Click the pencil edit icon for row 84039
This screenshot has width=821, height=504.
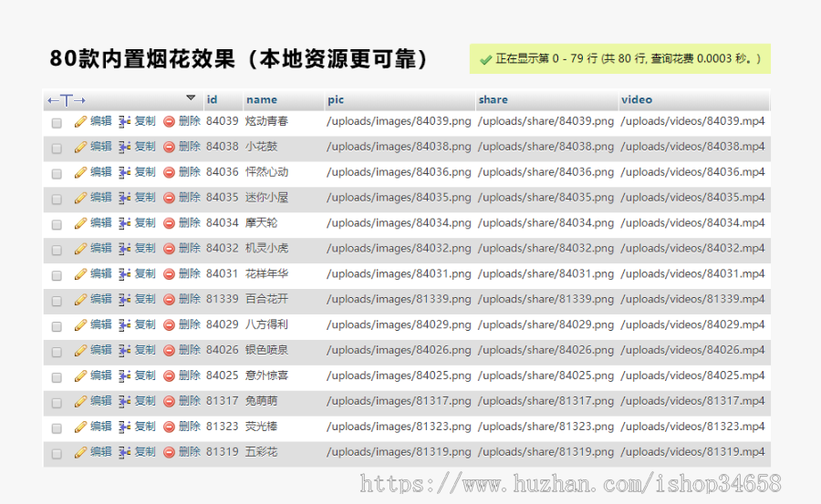80,122
